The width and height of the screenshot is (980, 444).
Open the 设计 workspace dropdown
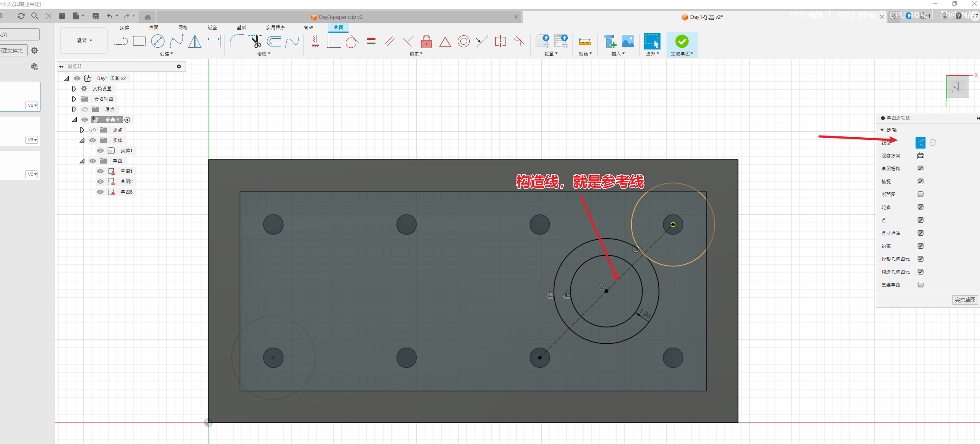click(84, 40)
